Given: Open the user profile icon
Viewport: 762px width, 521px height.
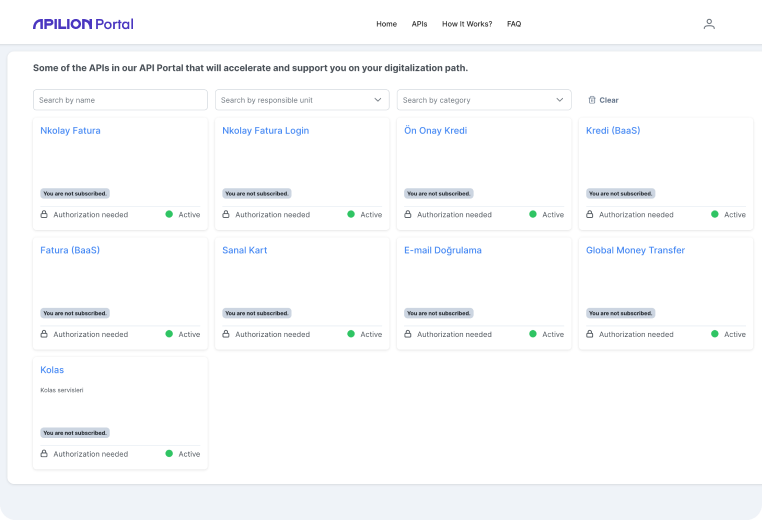Looking at the screenshot, I should tap(709, 24).
